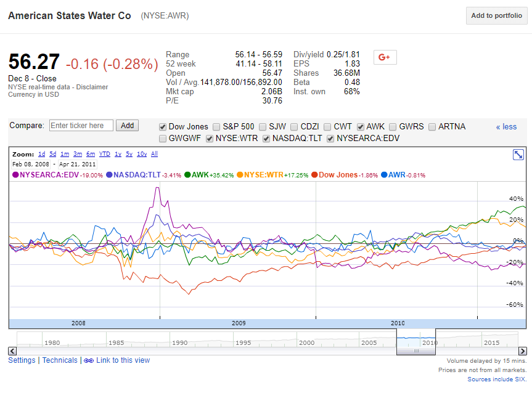This screenshot has height=393, width=532.
Task: Set chart zoom to 5y
Action: [129, 154]
